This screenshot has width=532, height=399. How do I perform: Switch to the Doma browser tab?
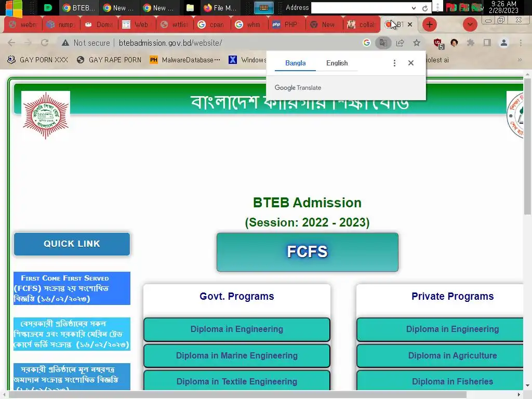(x=98, y=24)
